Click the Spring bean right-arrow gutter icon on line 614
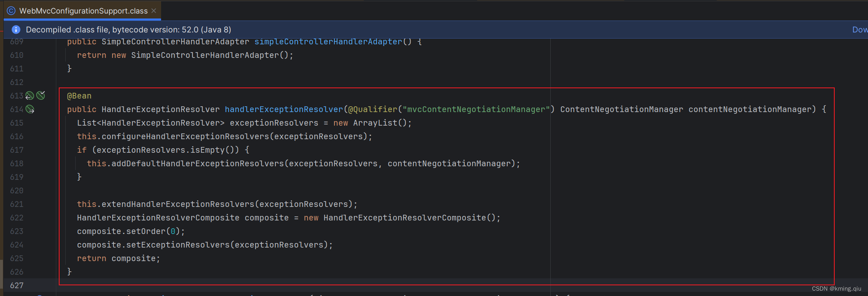 30,109
